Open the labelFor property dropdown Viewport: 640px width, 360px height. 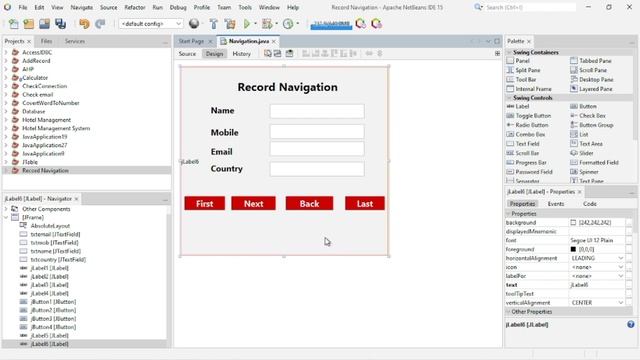click(x=620, y=276)
